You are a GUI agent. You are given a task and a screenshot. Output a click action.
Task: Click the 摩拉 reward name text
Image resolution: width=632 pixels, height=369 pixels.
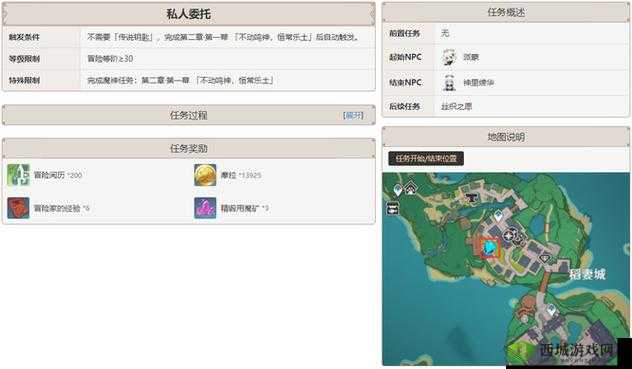click(229, 175)
